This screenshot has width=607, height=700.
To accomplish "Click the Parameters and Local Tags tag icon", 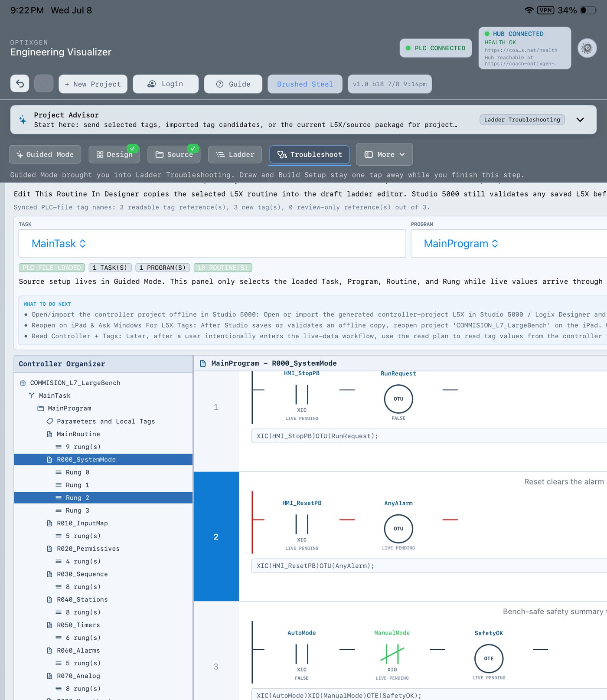I will point(50,421).
